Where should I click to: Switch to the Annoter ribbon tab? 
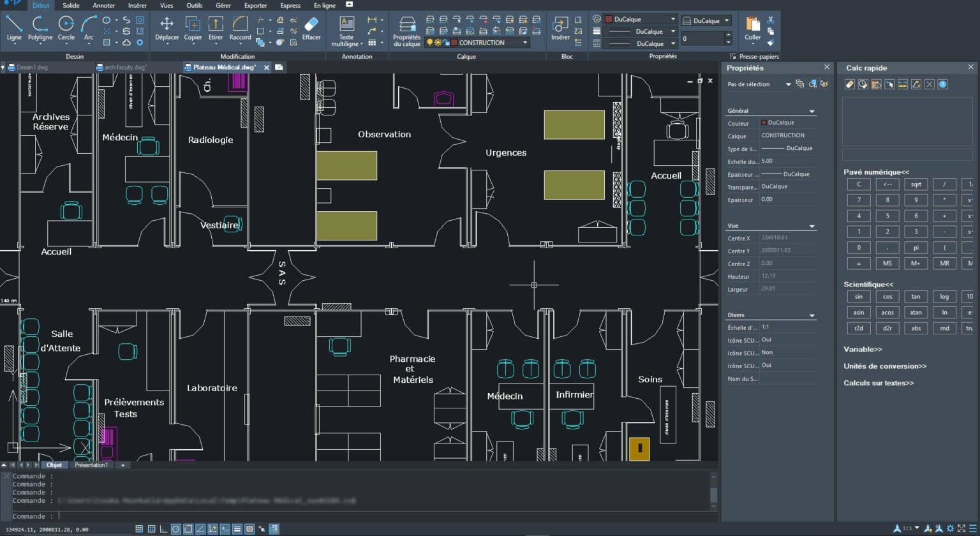click(103, 5)
